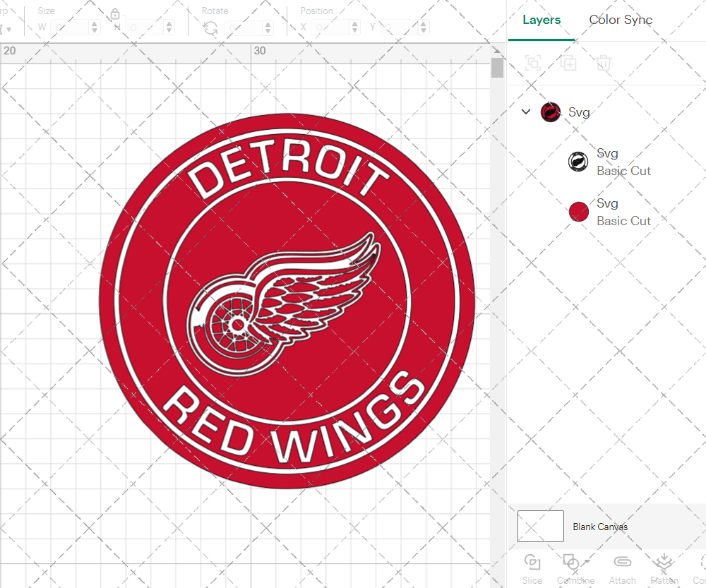
Task: Select the Detroit Red Wings logo on canvas
Action: [287, 301]
